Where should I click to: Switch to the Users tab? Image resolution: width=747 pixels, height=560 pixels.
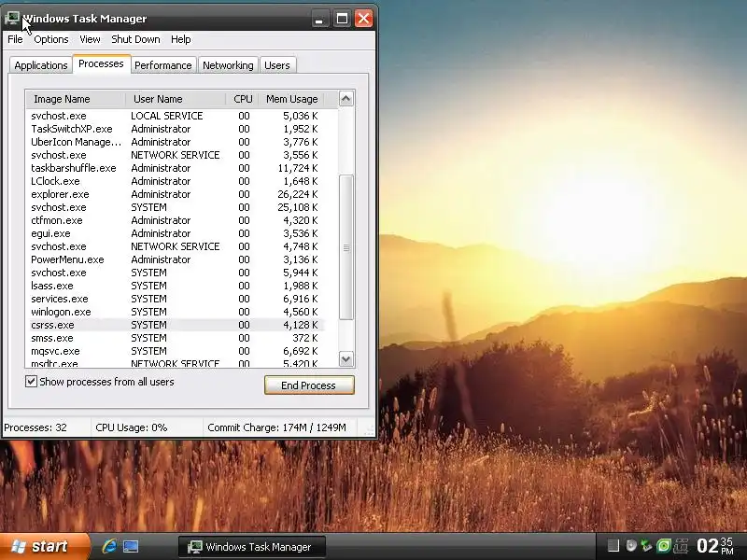point(277,65)
